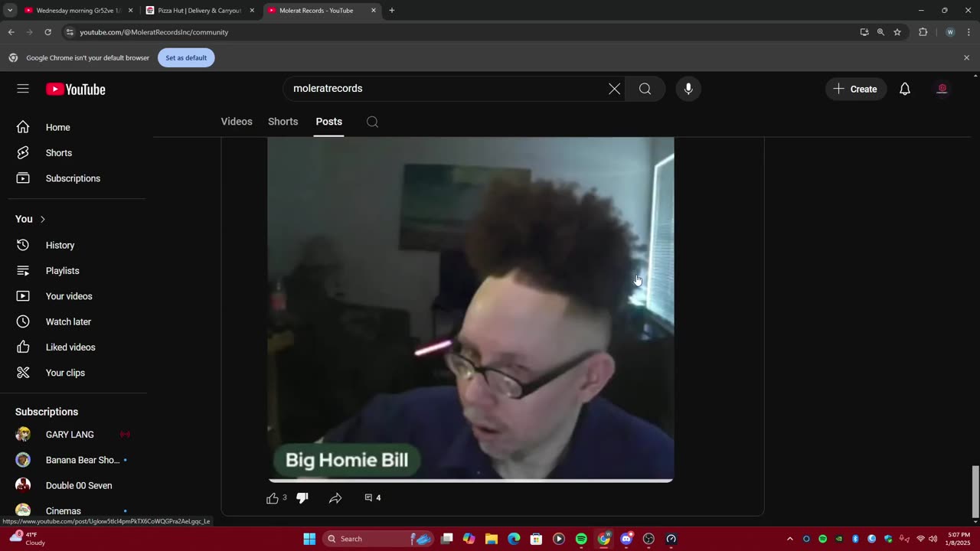Image resolution: width=980 pixels, height=551 pixels.
Task: Open the Chrome extensions puzzle icon
Action: [x=923, y=32]
